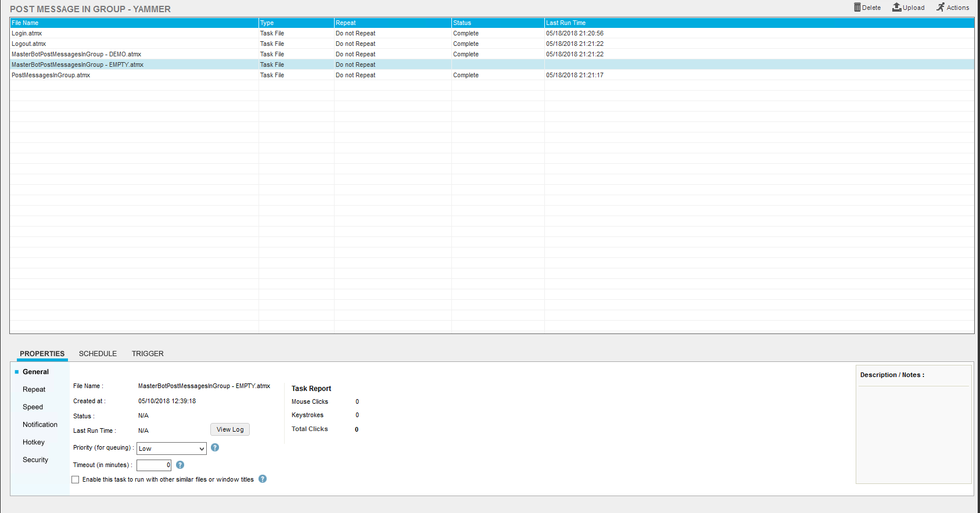Select Login.atmx in the file list
Screen dimensions: 980x513
pos(27,34)
